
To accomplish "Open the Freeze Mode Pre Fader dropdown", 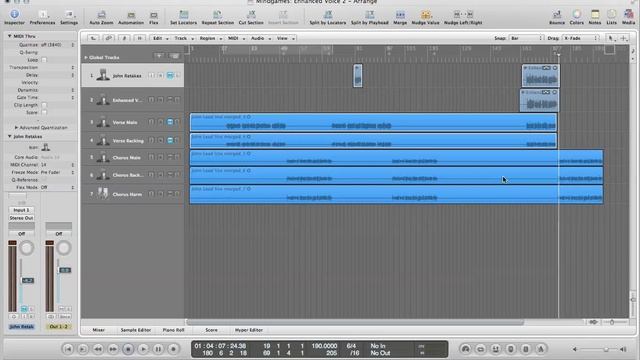I will click(58, 172).
